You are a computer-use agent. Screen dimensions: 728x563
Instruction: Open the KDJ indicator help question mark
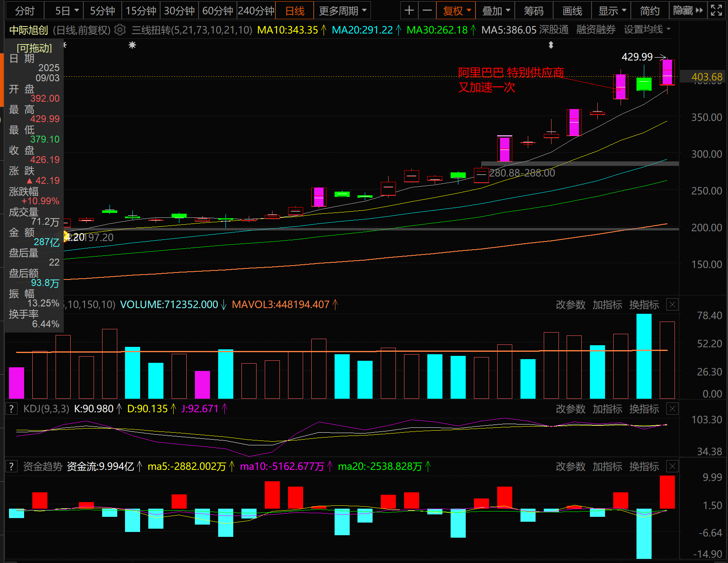pyautogui.click(x=11, y=409)
